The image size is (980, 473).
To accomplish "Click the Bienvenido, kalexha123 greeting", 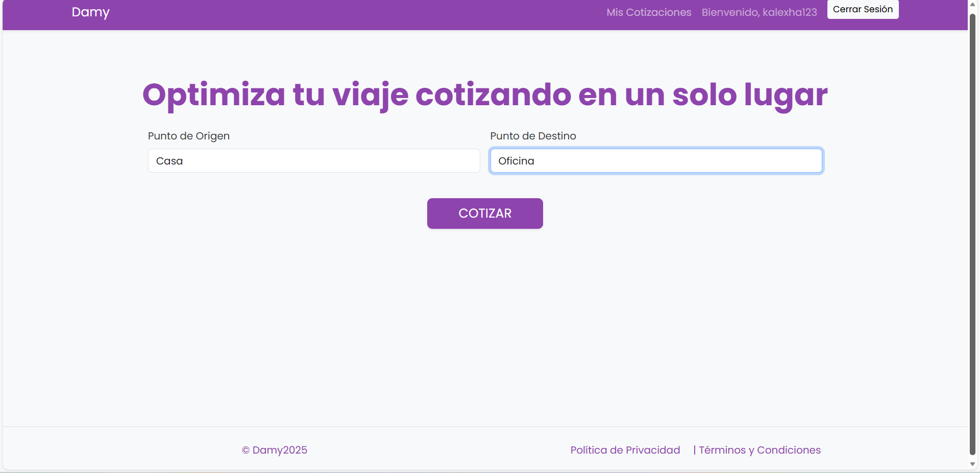I will pos(759,12).
